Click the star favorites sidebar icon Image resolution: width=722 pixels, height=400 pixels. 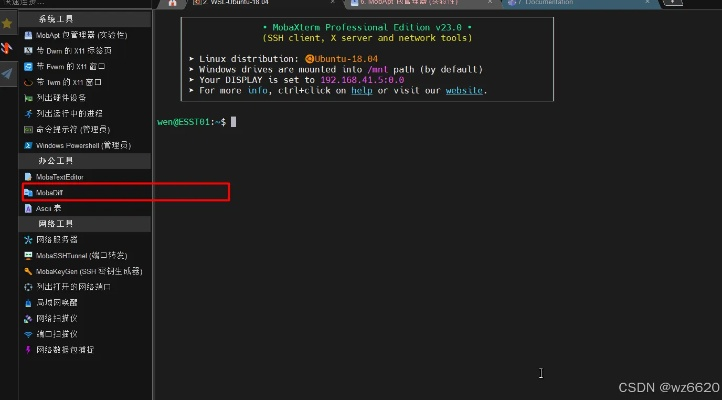7,22
